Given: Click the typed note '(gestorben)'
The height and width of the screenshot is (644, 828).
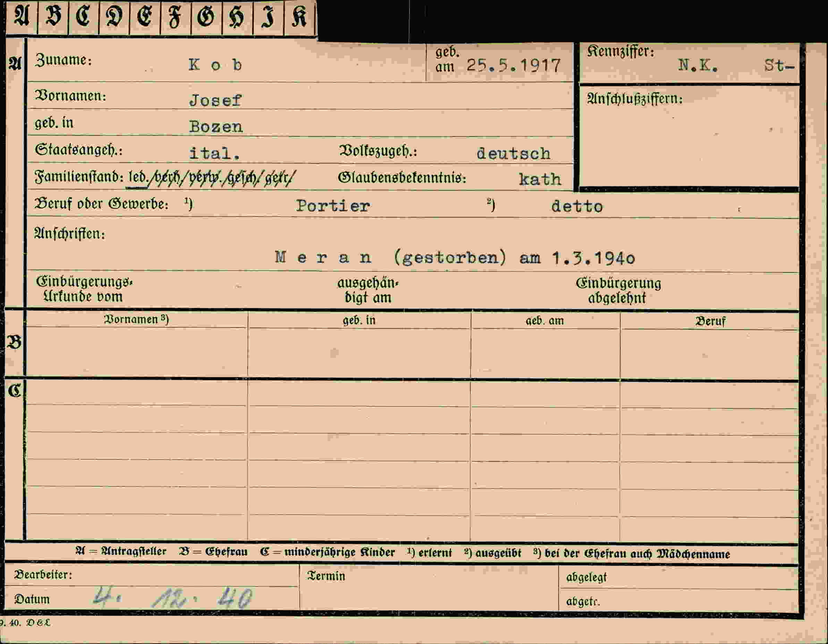Looking at the screenshot, I should pyautogui.click(x=450, y=258).
